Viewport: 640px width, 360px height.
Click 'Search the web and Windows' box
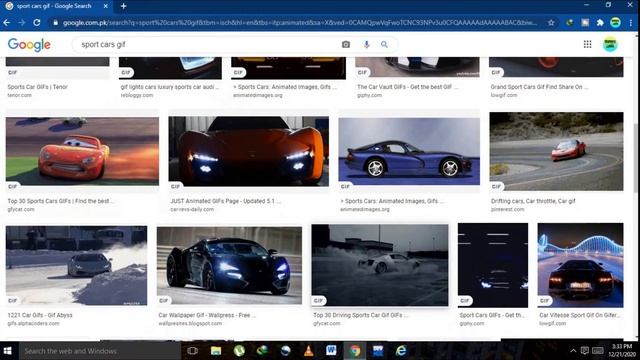click(100, 351)
